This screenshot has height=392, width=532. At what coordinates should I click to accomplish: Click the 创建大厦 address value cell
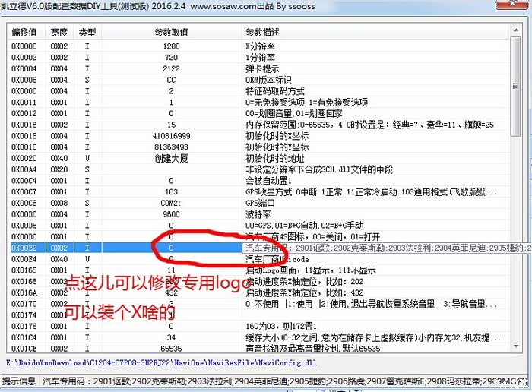click(x=171, y=158)
